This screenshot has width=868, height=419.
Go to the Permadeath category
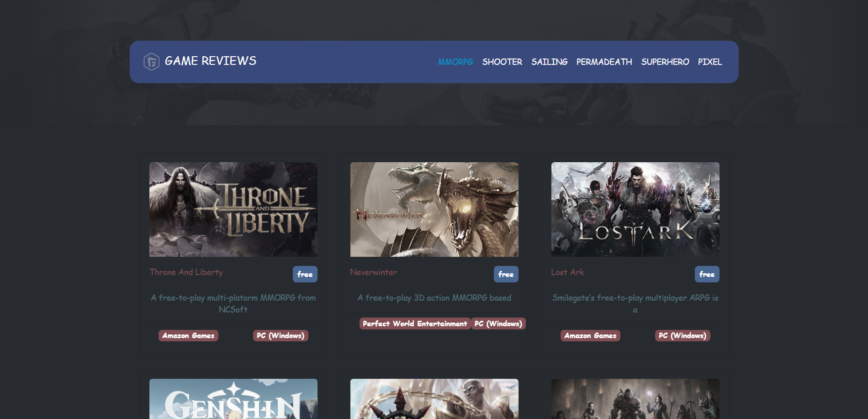tap(604, 62)
